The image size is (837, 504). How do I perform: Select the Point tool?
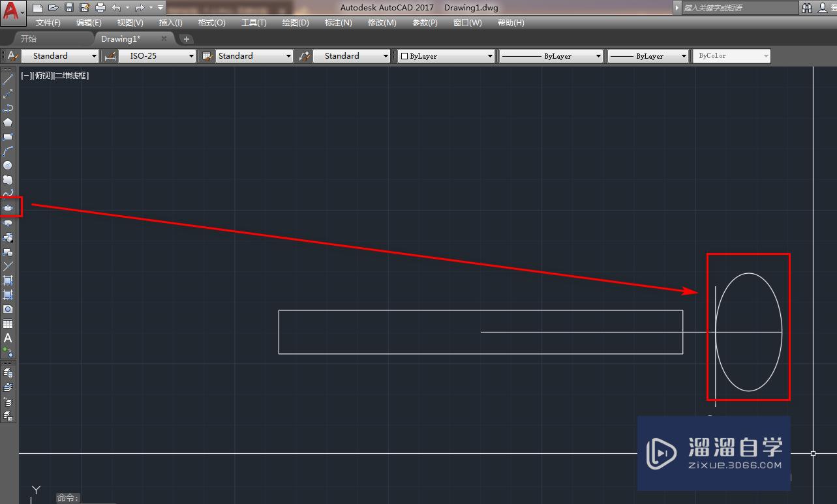tap(8, 266)
